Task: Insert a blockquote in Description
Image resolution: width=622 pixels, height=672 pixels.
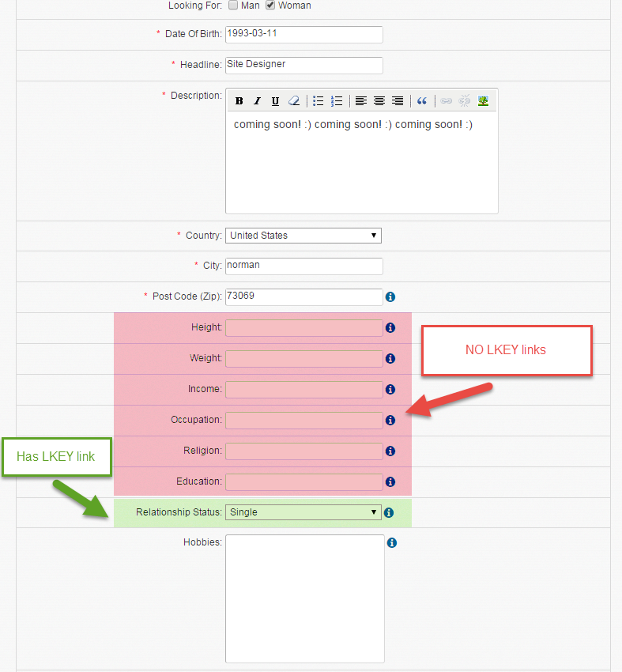Action: (x=422, y=101)
